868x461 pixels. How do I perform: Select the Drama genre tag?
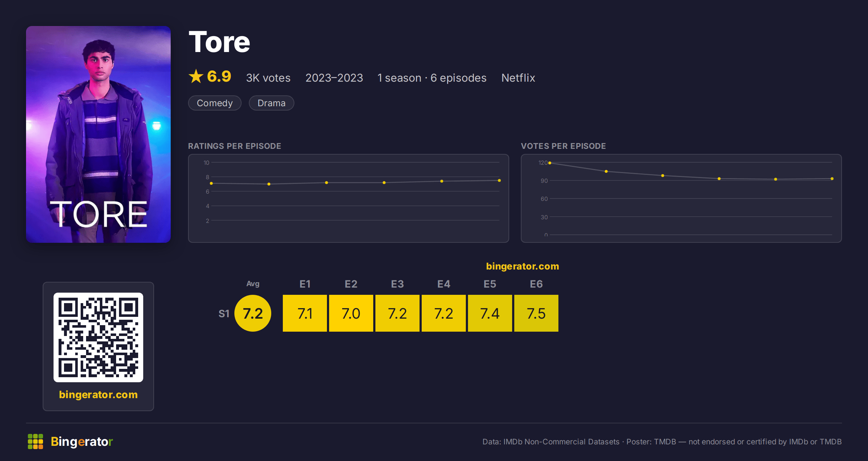pyautogui.click(x=272, y=103)
